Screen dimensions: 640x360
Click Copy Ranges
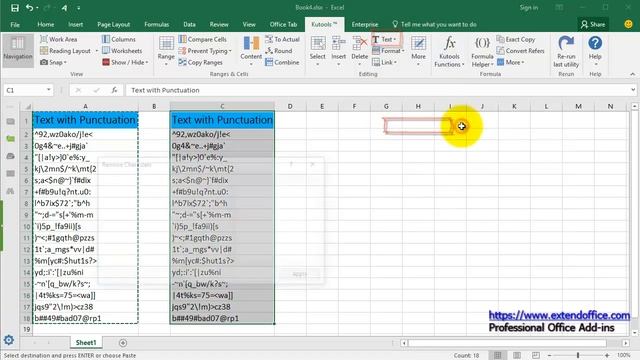click(200, 62)
